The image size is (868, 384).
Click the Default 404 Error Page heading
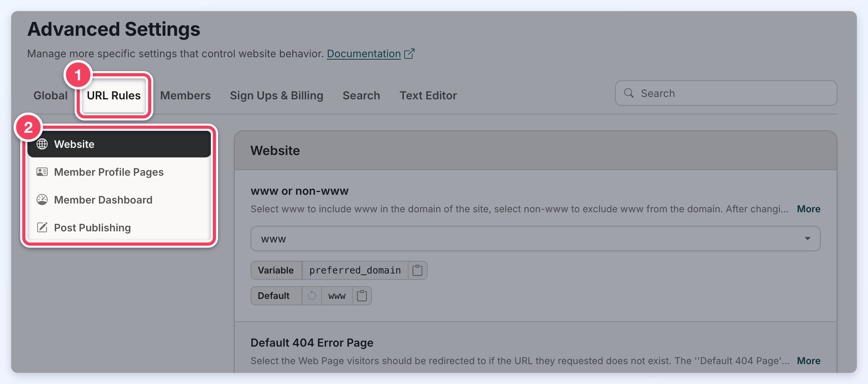click(312, 343)
